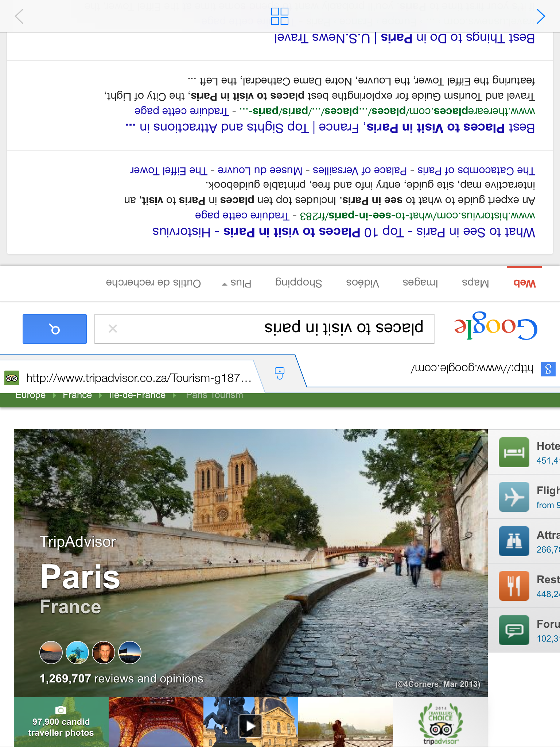This screenshot has width=560, height=747.
Task: Switch to the Maps search tab
Action: (x=475, y=283)
